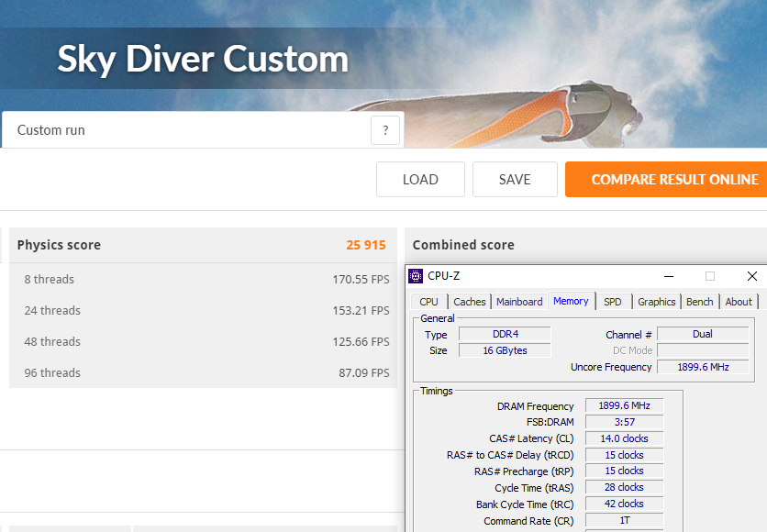This screenshot has width=767, height=532.
Task: Click the FSB:DRAM value 3:57
Action: (x=624, y=422)
